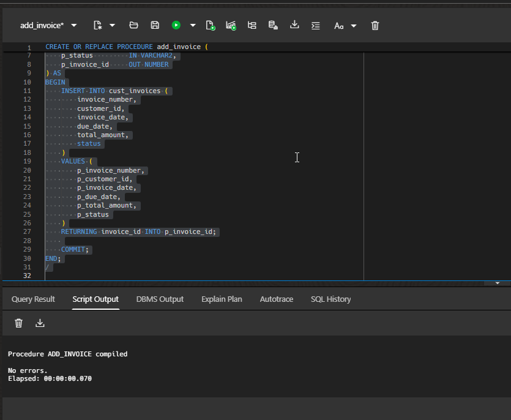Download the script output
This screenshot has height=420, width=511.
(40, 323)
